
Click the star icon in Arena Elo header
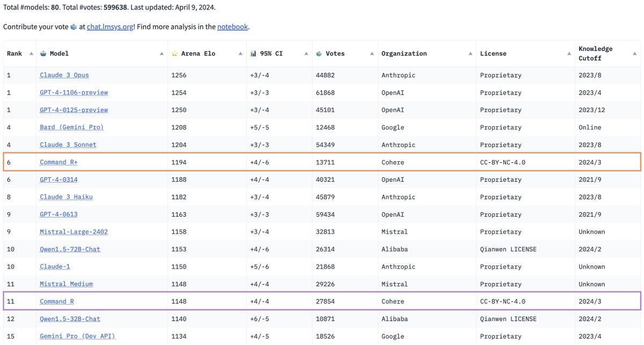tap(174, 53)
